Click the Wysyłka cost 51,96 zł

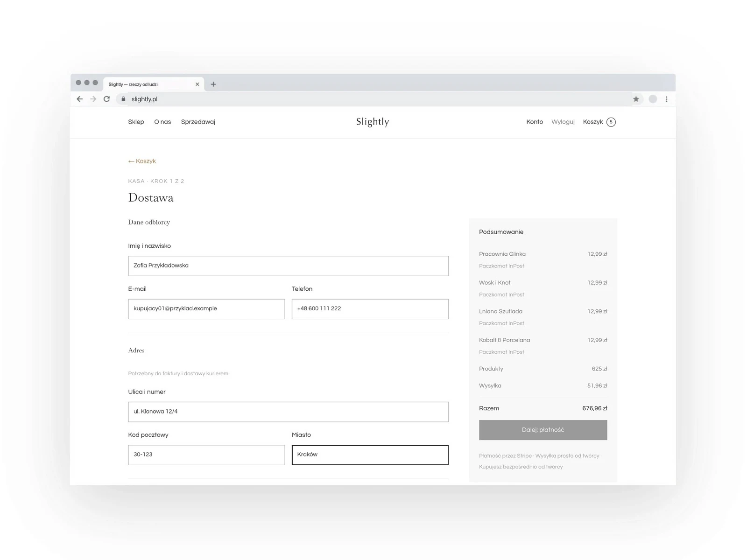tap(597, 385)
